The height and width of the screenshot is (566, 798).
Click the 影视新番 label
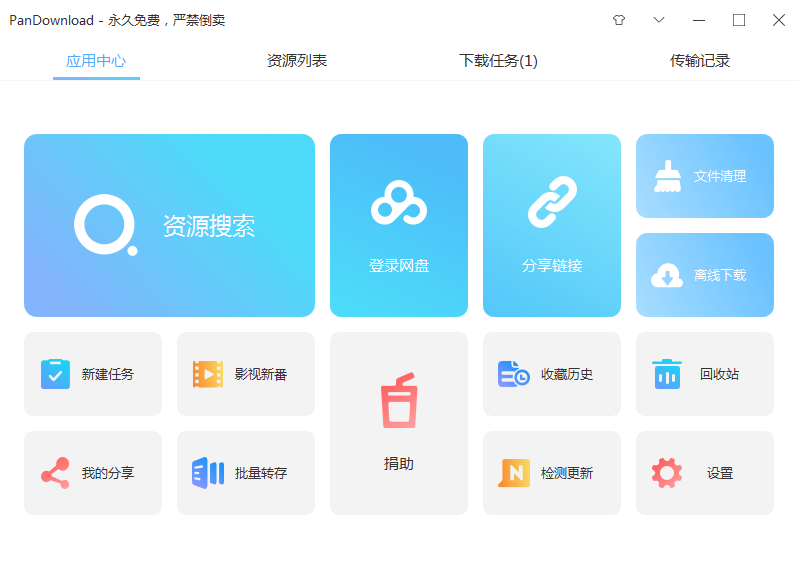[261, 374]
